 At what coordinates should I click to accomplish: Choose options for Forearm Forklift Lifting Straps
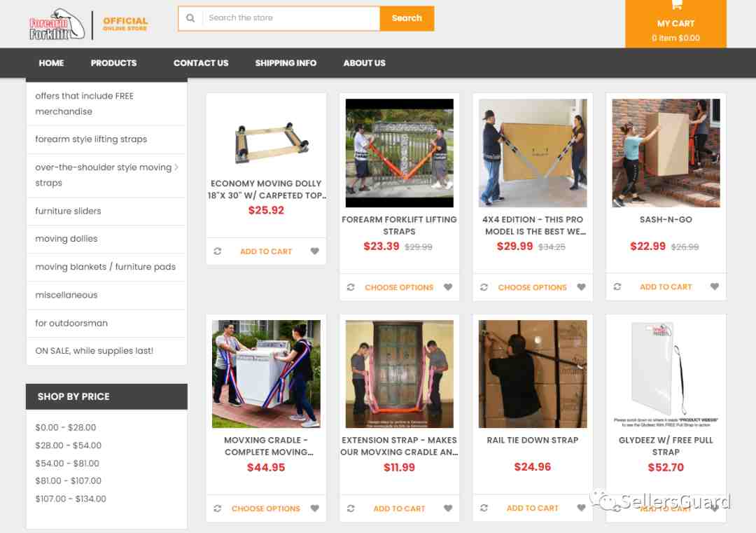399,288
